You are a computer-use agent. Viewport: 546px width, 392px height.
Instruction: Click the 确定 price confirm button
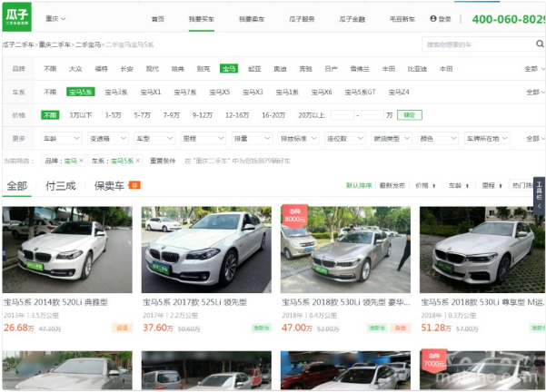click(410, 115)
